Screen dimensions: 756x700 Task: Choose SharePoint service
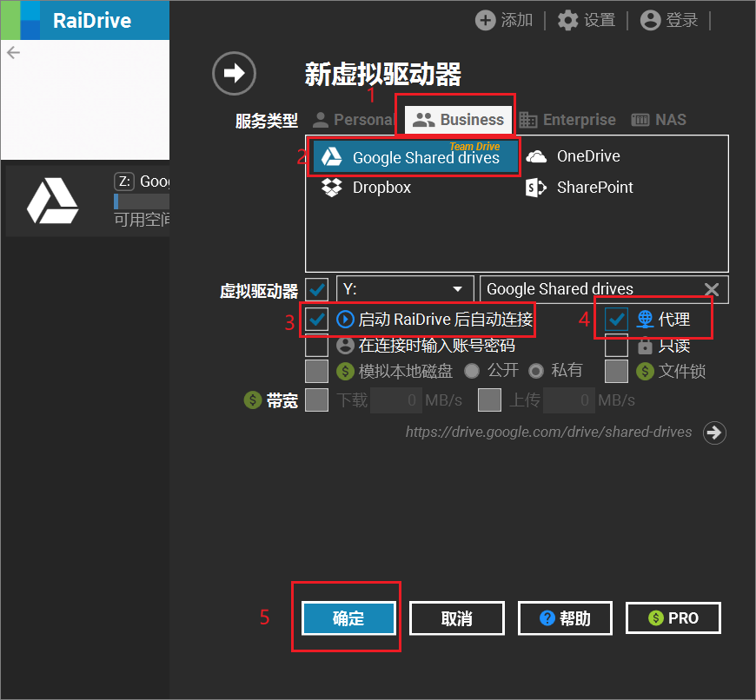(579, 188)
